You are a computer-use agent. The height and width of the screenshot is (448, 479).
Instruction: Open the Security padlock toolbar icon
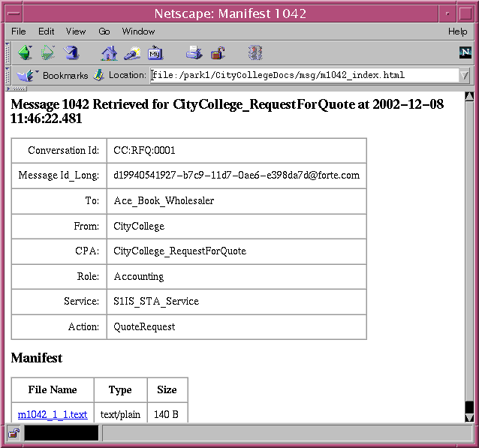point(218,53)
